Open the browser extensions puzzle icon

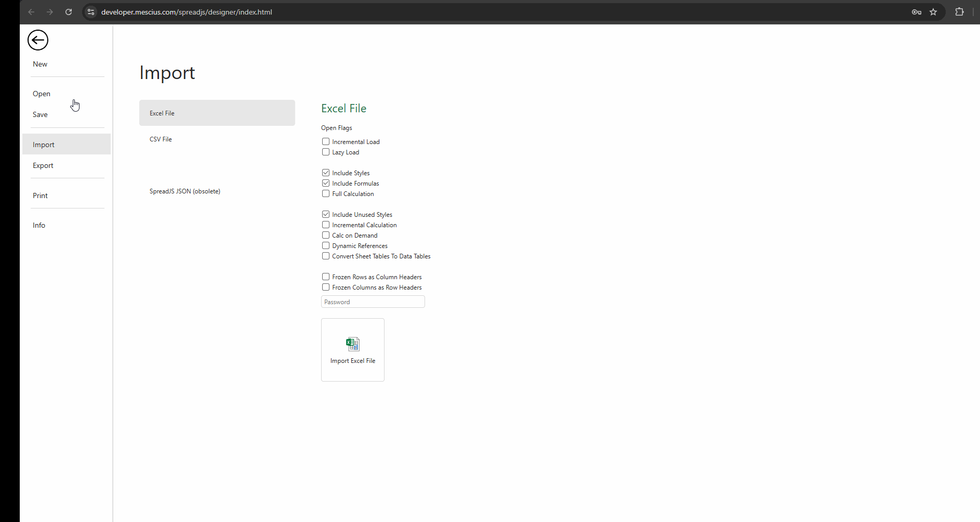pyautogui.click(x=959, y=12)
